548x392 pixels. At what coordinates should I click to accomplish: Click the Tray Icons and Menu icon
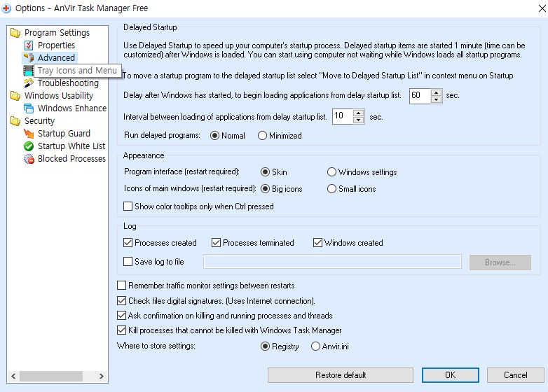click(28, 71)
